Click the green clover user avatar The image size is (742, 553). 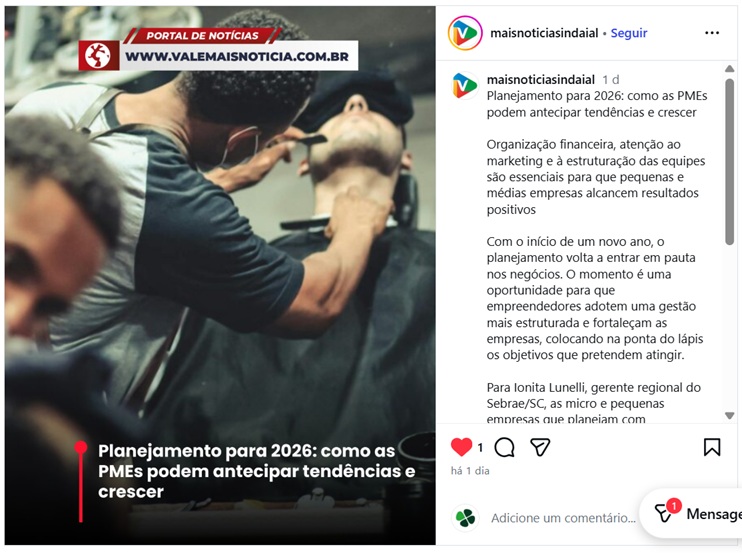click(465, 518)
